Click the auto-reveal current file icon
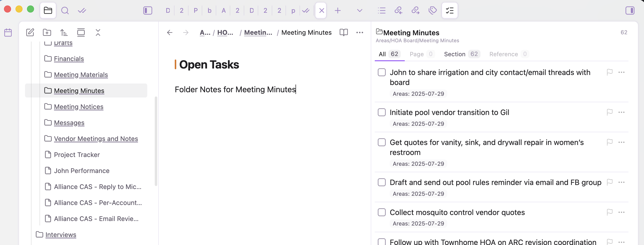 point(81,32)
